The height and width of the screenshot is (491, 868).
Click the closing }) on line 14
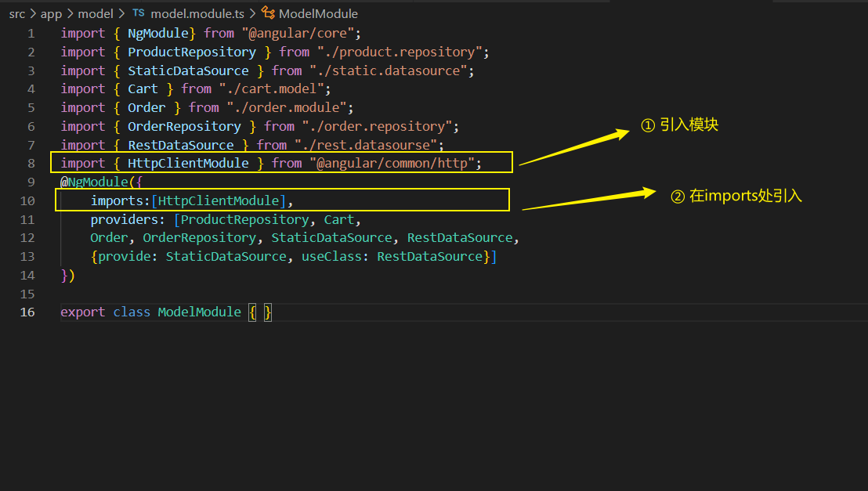click(x=67, y=276)
